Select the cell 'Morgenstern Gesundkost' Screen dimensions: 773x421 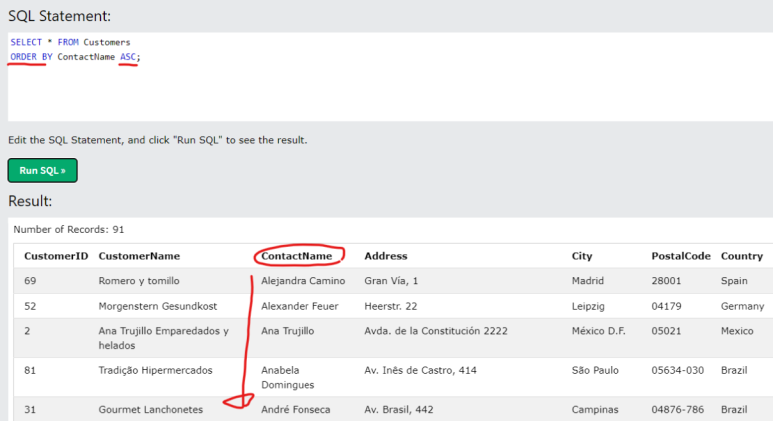[158, 306]
